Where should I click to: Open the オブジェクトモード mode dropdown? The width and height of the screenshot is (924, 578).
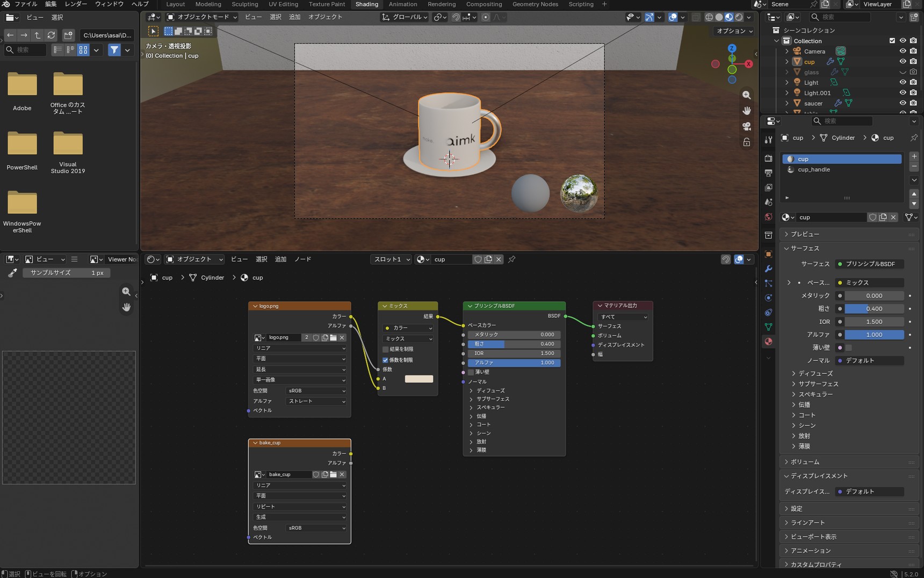click(201, 17)
